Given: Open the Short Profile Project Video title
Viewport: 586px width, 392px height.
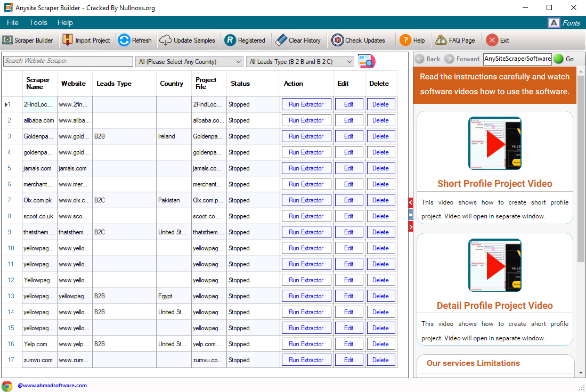Looking at the screenshot, I should pyautogui.click(x=494, y=183).
